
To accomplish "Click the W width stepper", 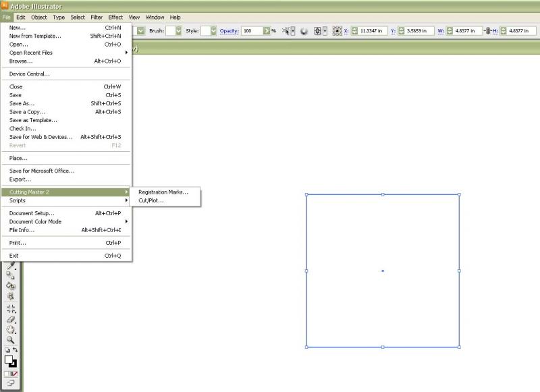I will coord(450,30).
